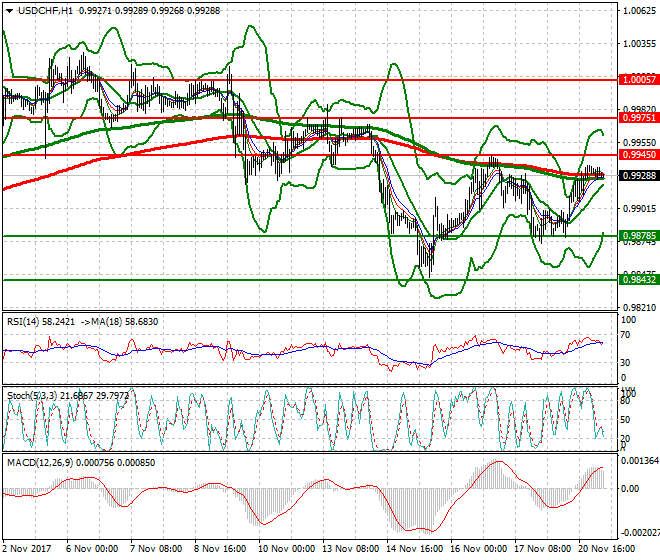The height and width of the screenshot is (560, 660).
Task: Click the red 0.99751 price level label
Action: [638, 117]
